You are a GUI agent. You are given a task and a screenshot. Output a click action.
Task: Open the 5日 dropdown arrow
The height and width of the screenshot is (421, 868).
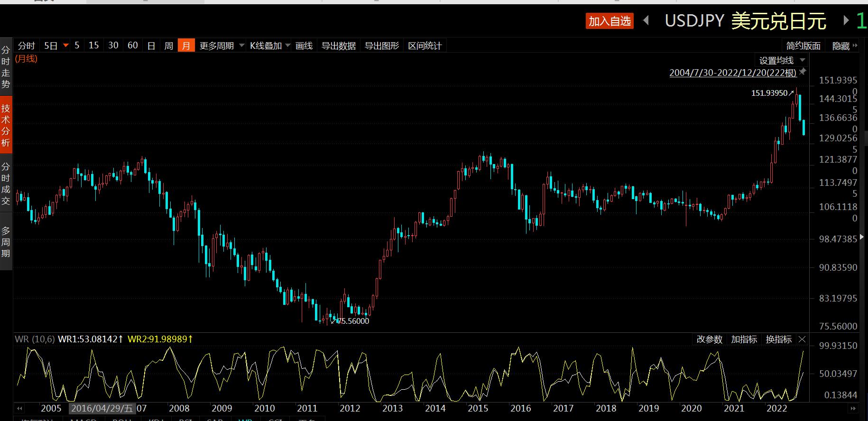point(66,46)
